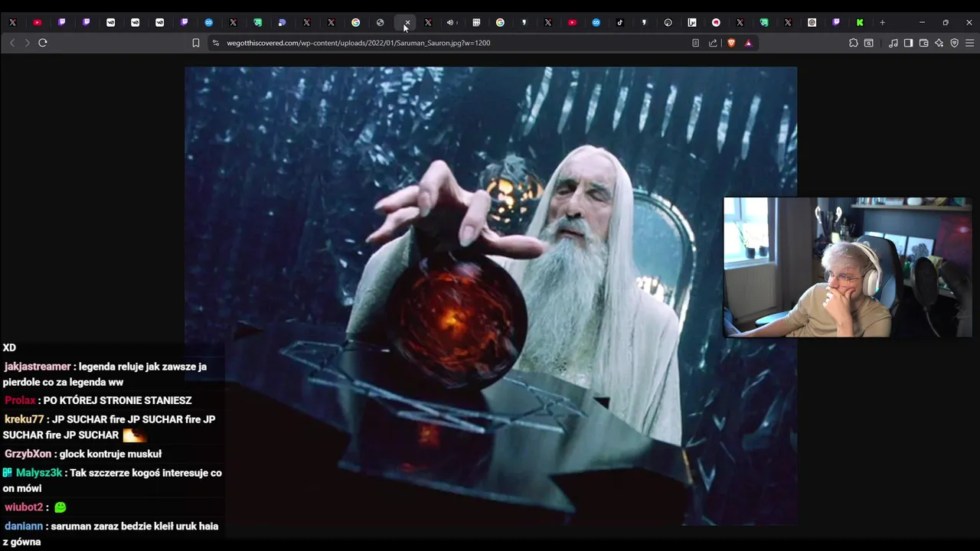Open Brave VPN shield icon
The width and height of the screenshot is (980, 551).
(954, 43)
